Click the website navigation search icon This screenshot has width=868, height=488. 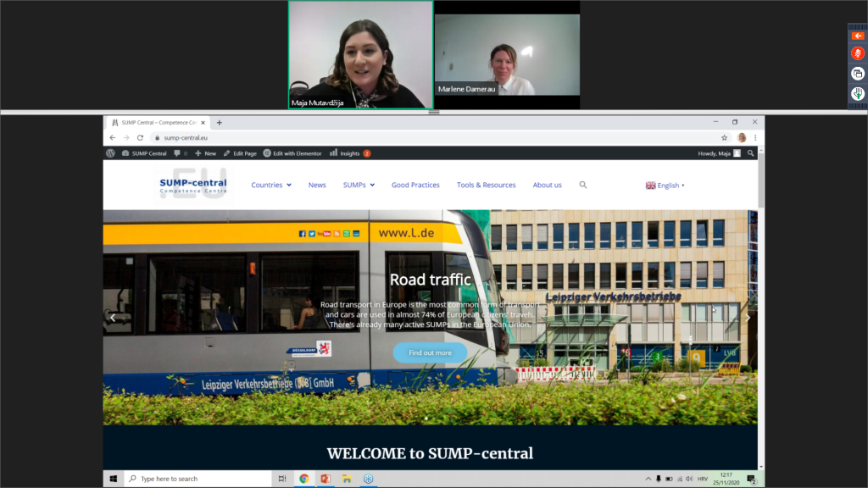(583, 185)
